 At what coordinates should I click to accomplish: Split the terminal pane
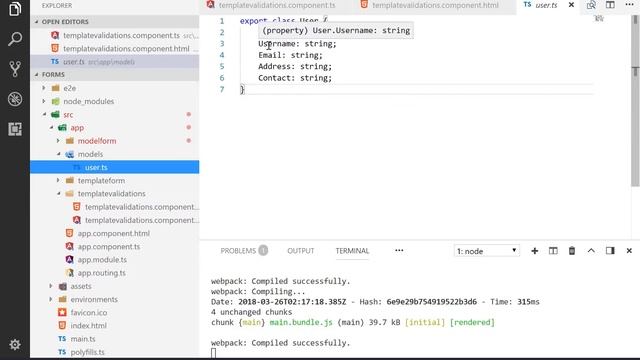553,251
